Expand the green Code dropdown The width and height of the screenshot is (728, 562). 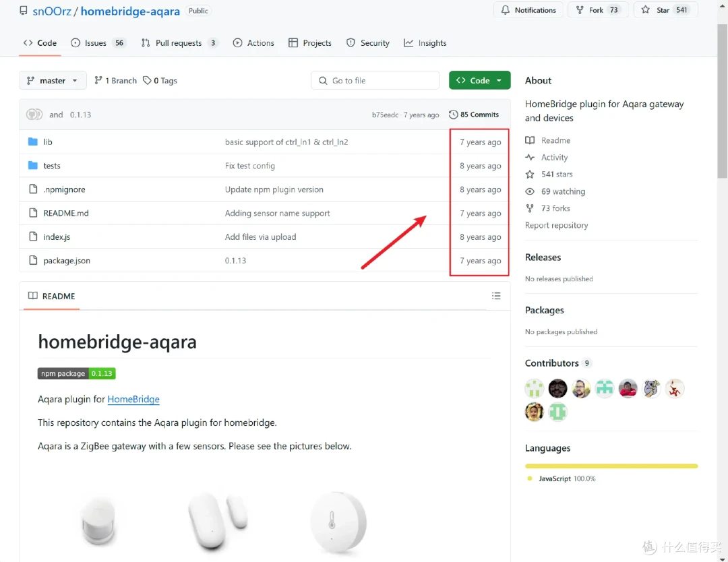point(480,80)
